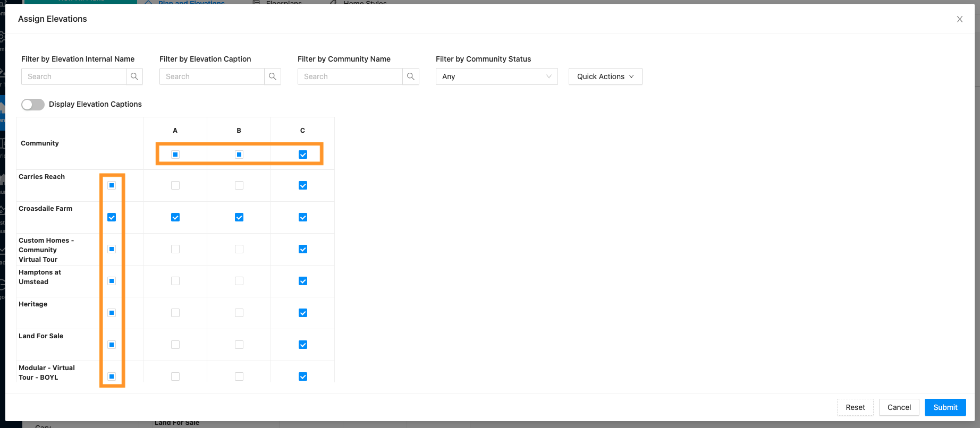Toggle column A select-all checkbox

pyautogui.click(x=175, y=155)
